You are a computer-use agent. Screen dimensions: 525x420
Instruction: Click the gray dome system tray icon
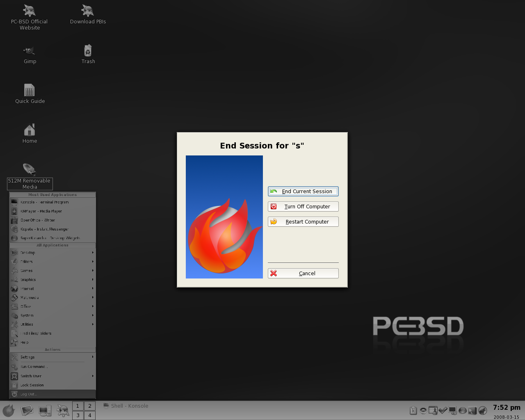point(463,410)
